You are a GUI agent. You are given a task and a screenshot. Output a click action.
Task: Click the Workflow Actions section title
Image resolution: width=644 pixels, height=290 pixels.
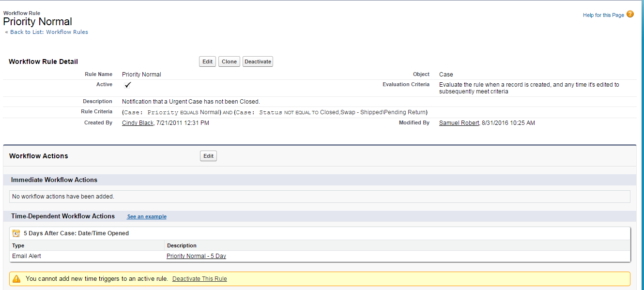[x=39, y=156]
